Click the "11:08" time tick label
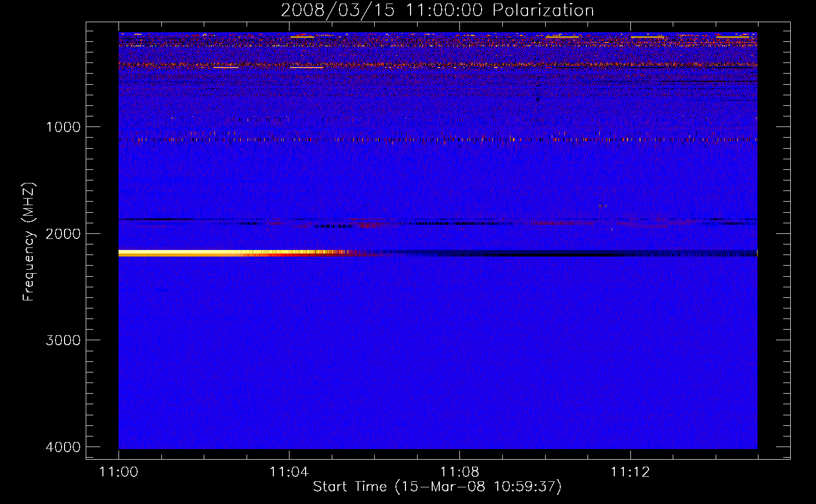This screenshot has height=504, width=816. click(459, 472)
